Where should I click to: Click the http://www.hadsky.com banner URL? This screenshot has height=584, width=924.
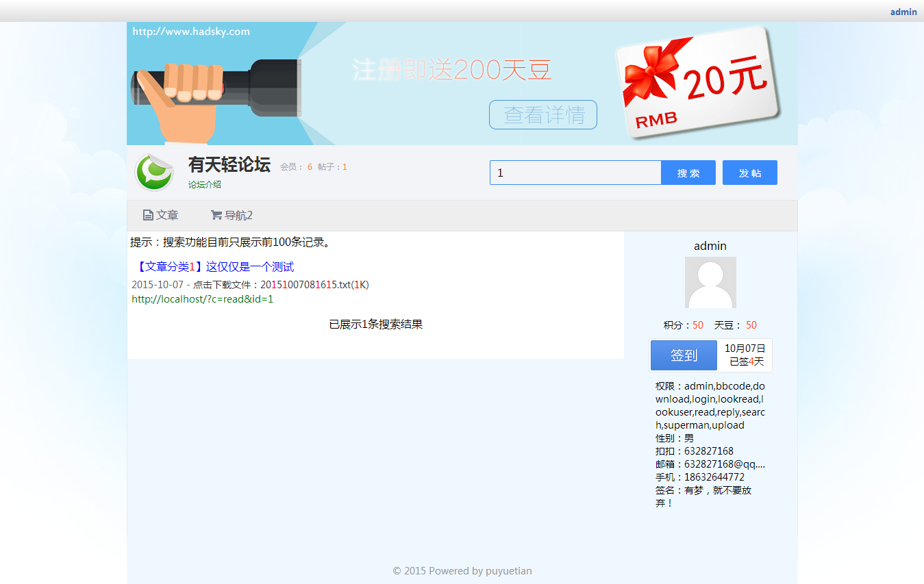(191, 31)
